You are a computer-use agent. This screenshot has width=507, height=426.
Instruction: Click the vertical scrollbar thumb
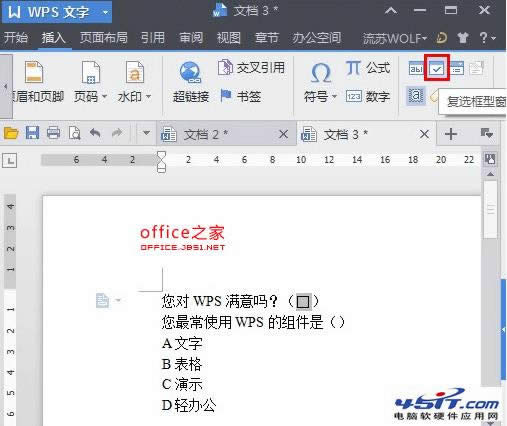click(490, 209)
